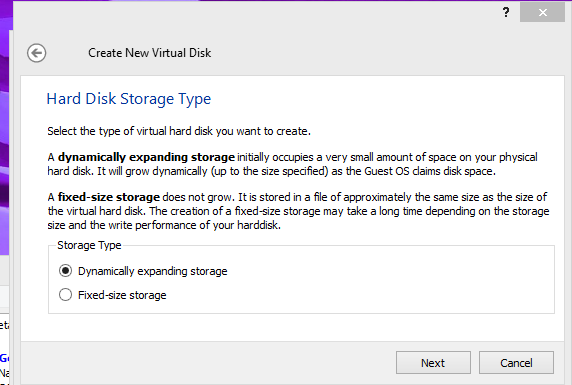Click the 'Storage Type' group box label
This screenshot has height=385, width=572.
pyautogui.click(x=89, y=245)
